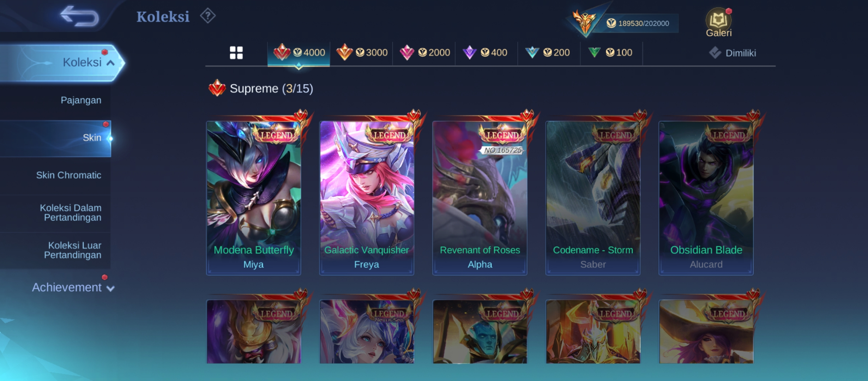Screen dimensions: 868x381
Task: Select the 2000 points pink gem filter
Action: tap(424, 53)
